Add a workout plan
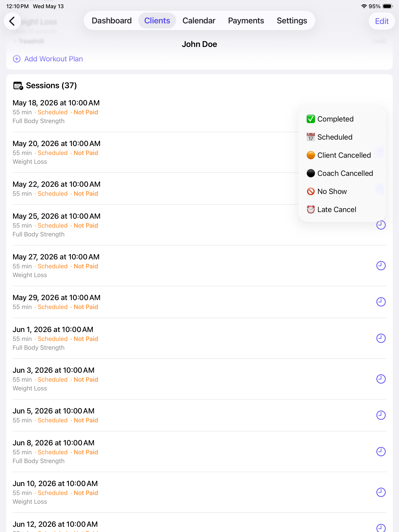The image size is (399, 532). click(x=48, y=59)
